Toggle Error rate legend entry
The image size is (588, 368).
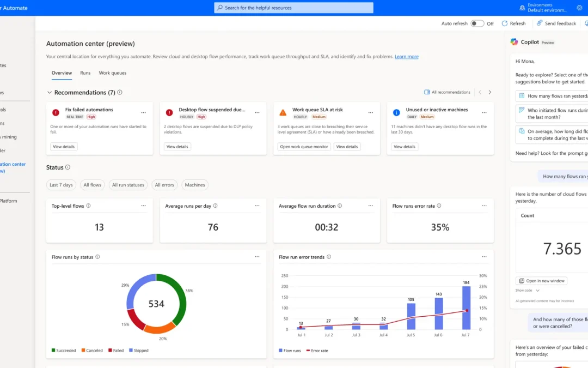click(x=317, y=351)
